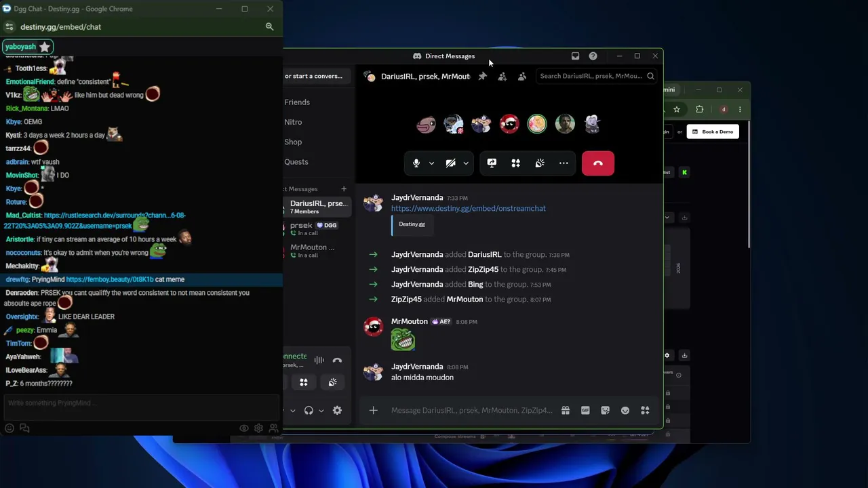This screenshot has width=868, height=488.
Task: Click the Discord message text field
Action: 471,411
